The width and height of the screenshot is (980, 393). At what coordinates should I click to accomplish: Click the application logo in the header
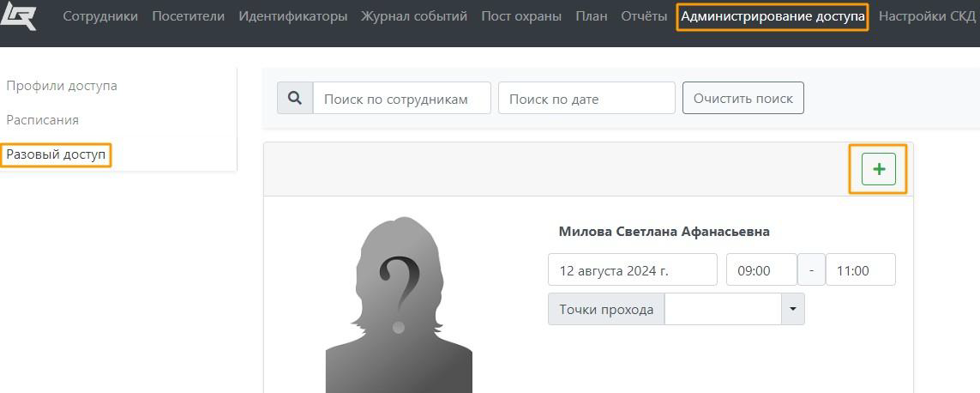click(x=18, y=15)
